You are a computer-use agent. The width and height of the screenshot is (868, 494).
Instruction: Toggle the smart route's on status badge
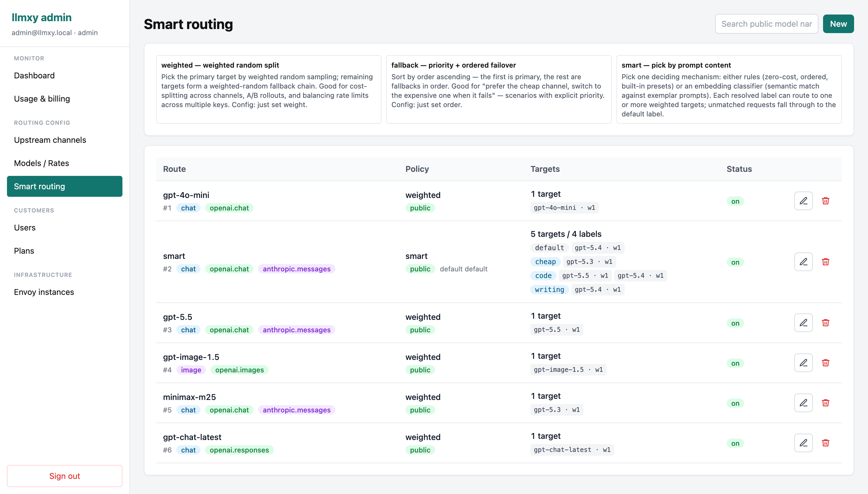tap(735, 262)
